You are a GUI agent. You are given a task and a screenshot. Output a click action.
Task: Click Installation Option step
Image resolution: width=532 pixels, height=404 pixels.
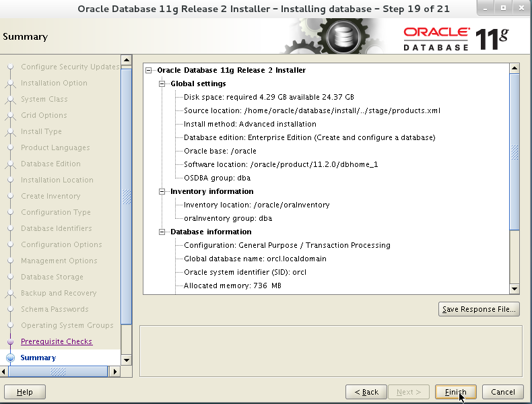54,83
